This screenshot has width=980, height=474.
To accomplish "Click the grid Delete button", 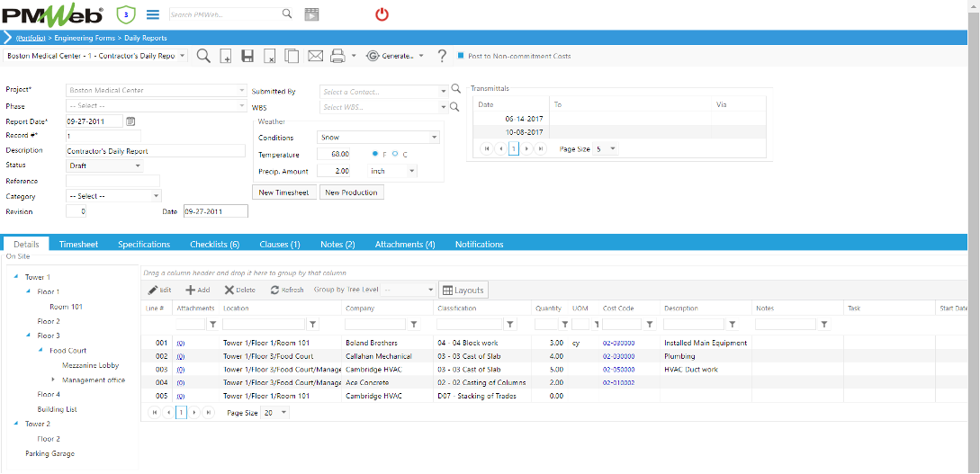I will pos(240,290).
